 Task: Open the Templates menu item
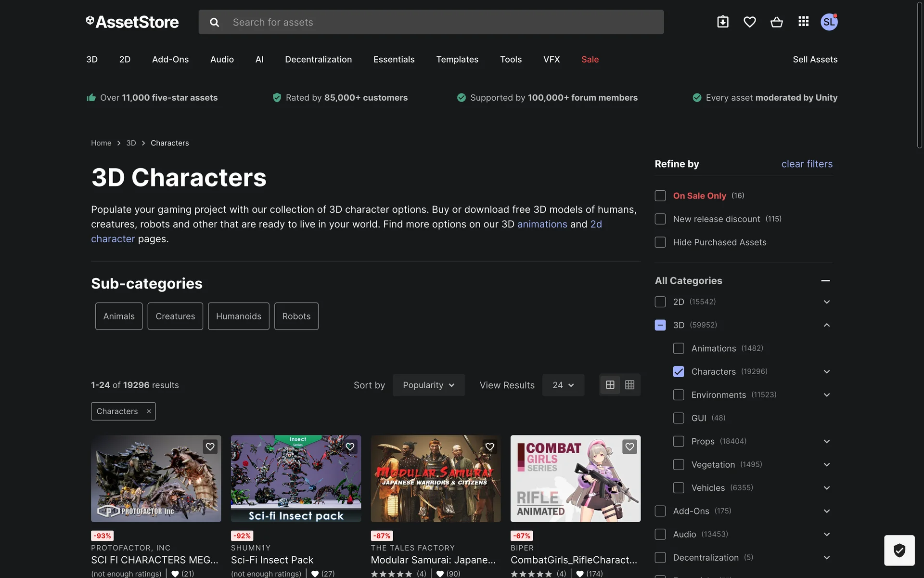pos(457,59)
